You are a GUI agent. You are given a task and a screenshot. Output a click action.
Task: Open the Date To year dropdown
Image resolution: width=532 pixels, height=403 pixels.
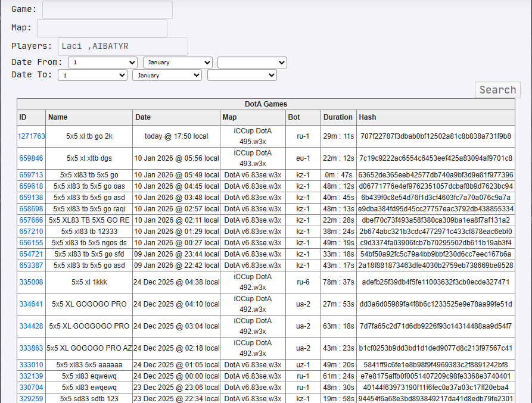click(242, 75)
